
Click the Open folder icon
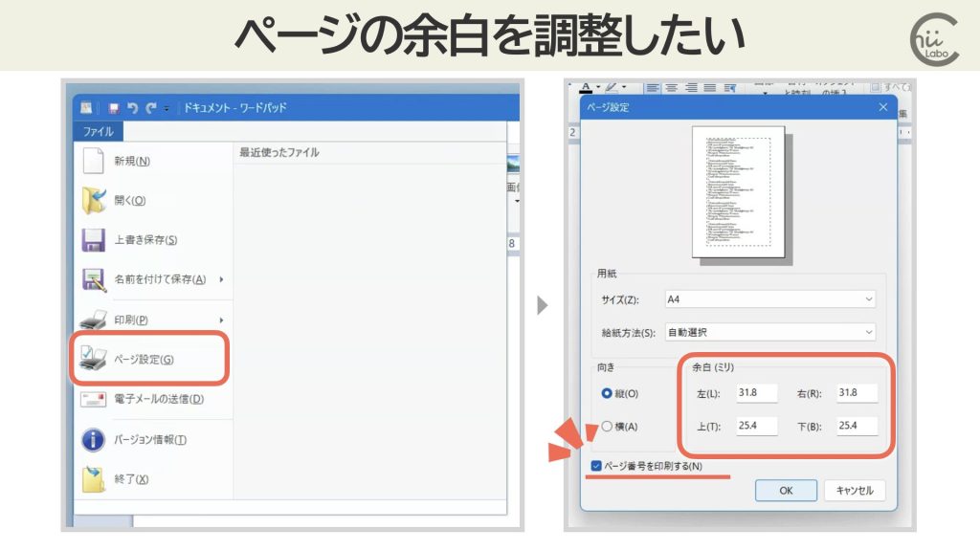(x=93, y=198)
